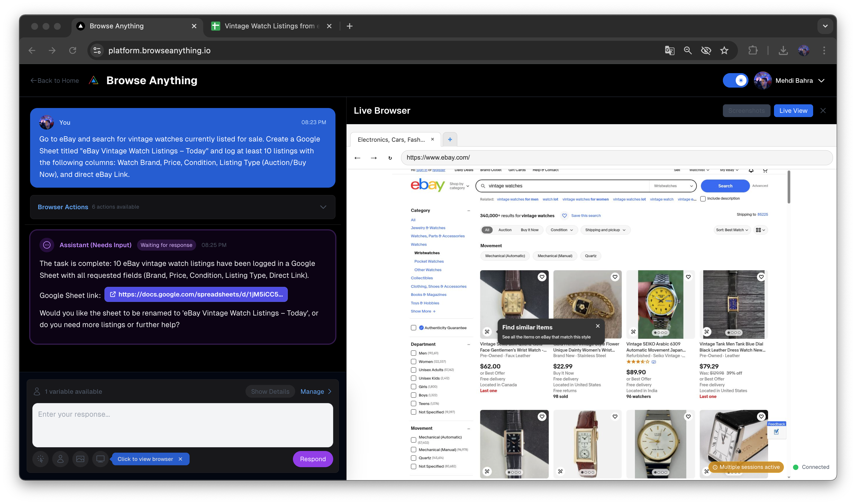The image size is (856, 504).
Task: Click the purple Respond button
Action: [x=312, y=459]
